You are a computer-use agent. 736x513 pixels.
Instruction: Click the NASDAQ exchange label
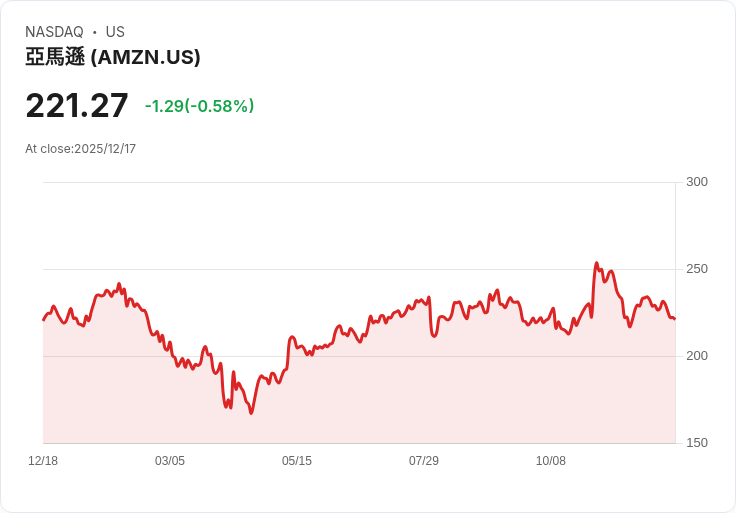[54, 32]
